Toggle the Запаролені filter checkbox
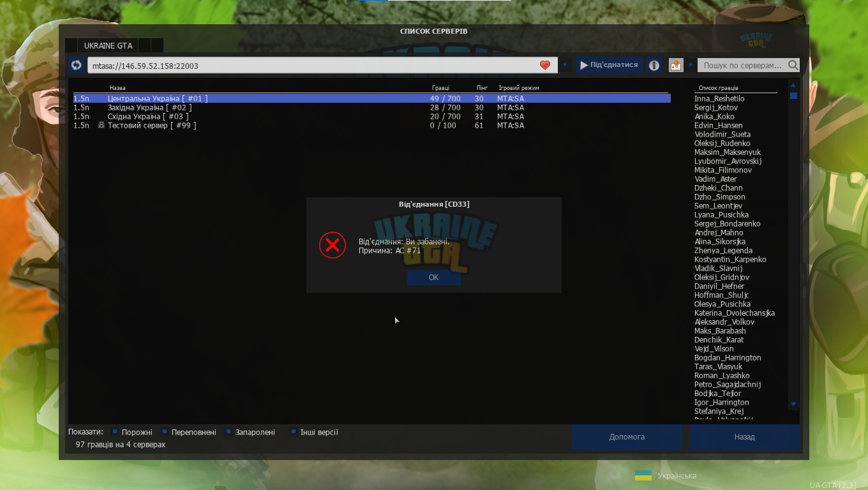 click(x=228, y=432)
